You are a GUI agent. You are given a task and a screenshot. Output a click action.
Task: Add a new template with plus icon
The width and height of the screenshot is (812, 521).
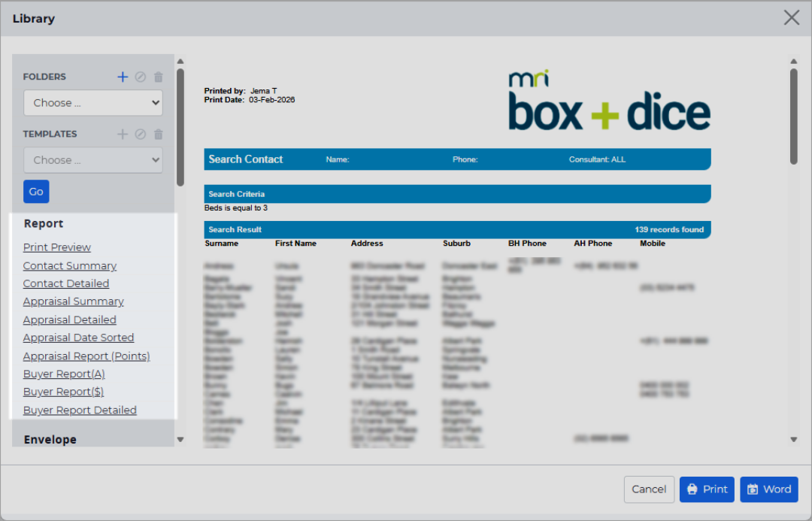(123, 134)
